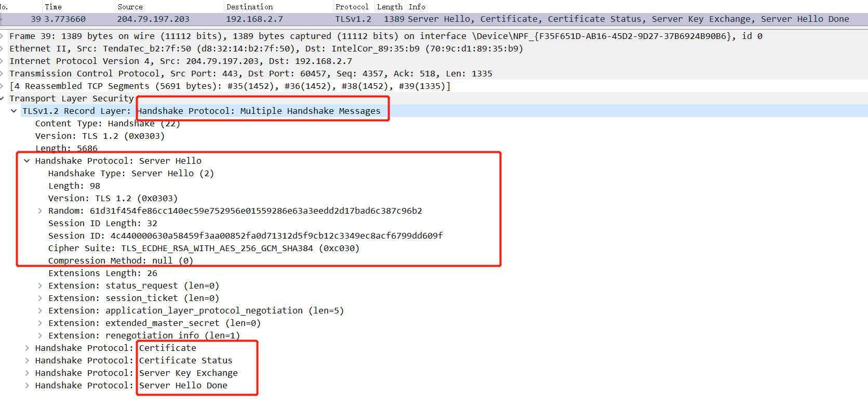Screen dimensions: 868x419
Task: Sort packets by the Time column header
Action: coord(53,7)
